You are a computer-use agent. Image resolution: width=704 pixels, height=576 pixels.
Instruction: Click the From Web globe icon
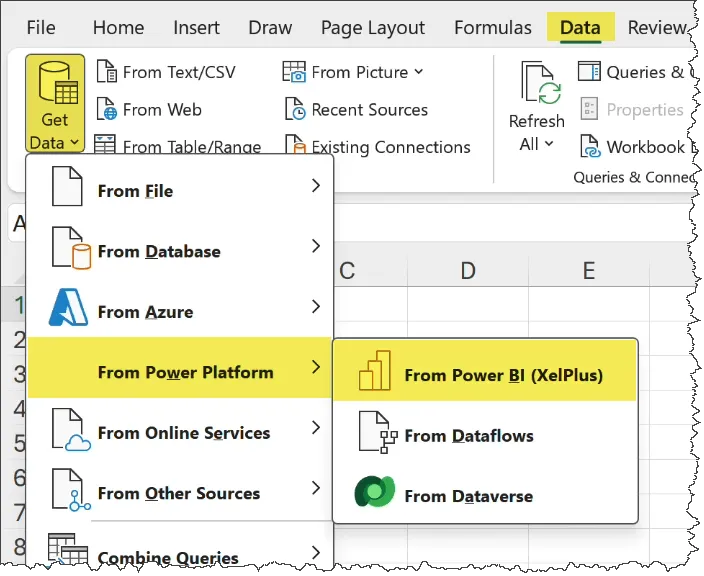coord(107,110)
